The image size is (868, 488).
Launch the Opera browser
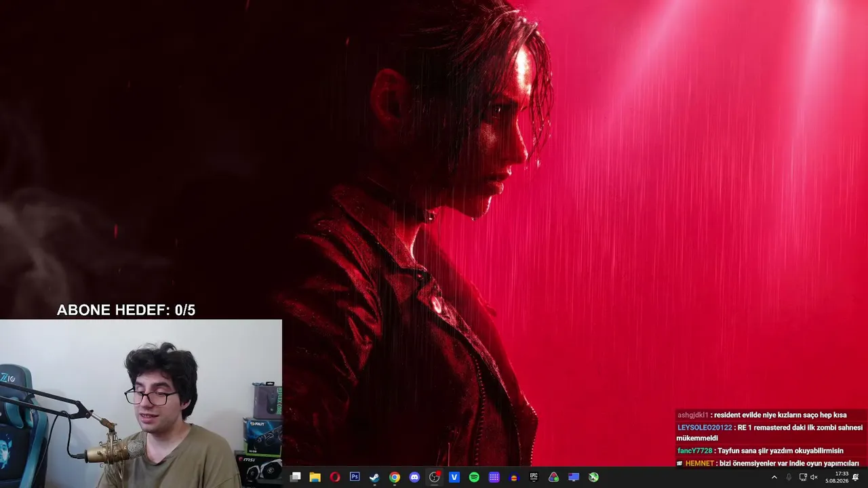(335, 477)
